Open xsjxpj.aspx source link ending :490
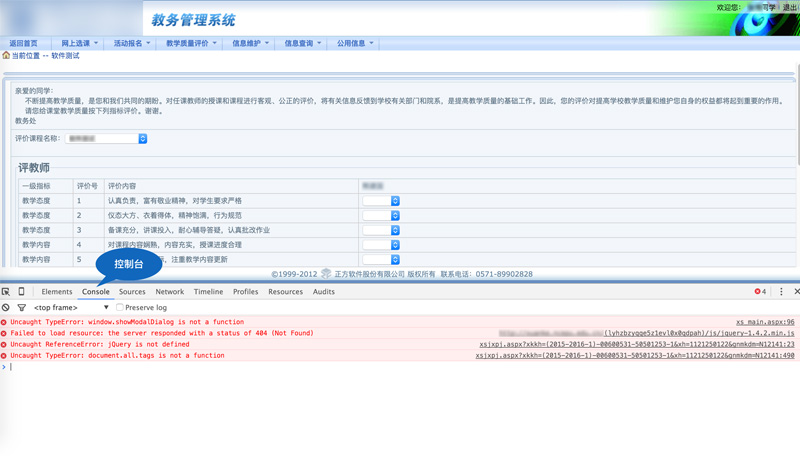This screenshot has width=800, height=456. 635,356
